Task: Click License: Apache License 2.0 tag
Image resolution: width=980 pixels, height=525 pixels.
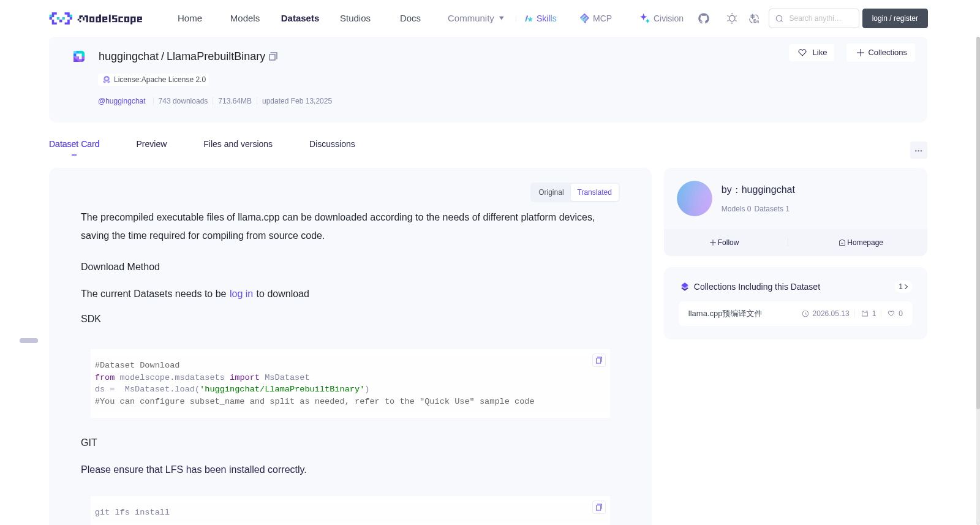Action: coord(154,80)
